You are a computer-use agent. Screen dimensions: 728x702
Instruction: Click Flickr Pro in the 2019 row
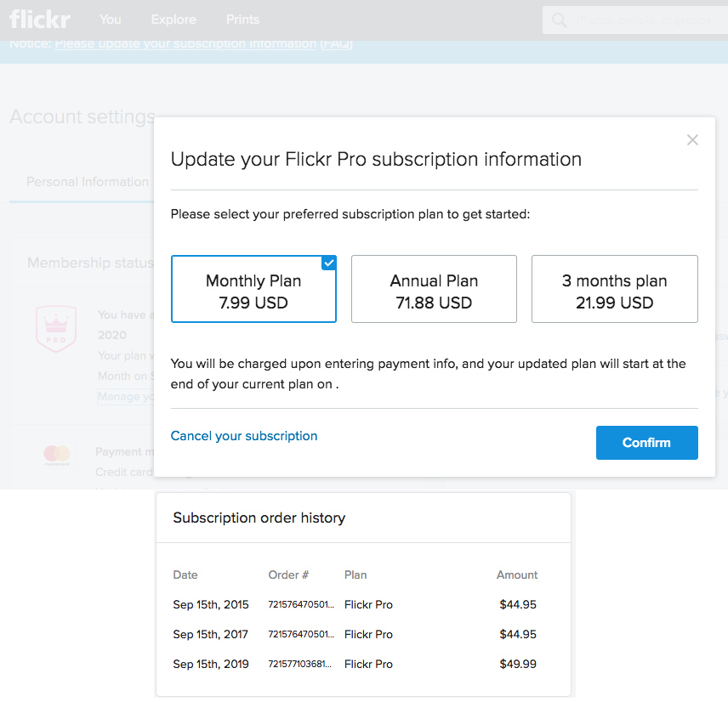click(x=368, y=664)
